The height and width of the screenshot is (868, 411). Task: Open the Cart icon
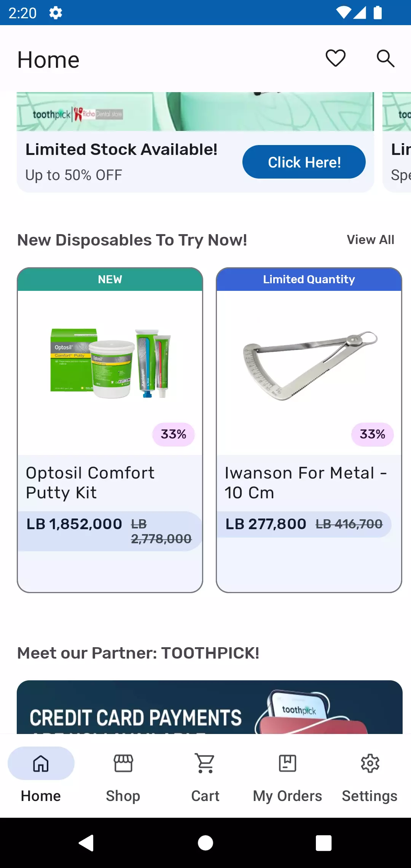point(205,763)
